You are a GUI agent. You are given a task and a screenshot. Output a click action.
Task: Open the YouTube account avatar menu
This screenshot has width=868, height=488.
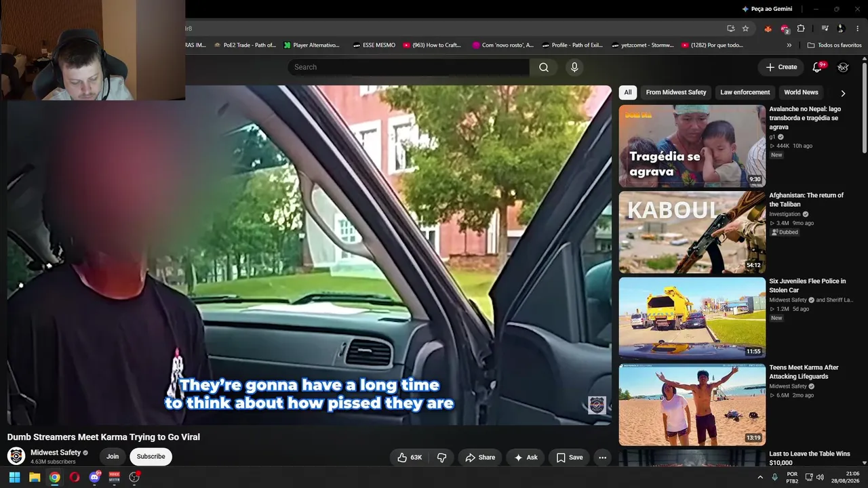click(x=843, y=67)
